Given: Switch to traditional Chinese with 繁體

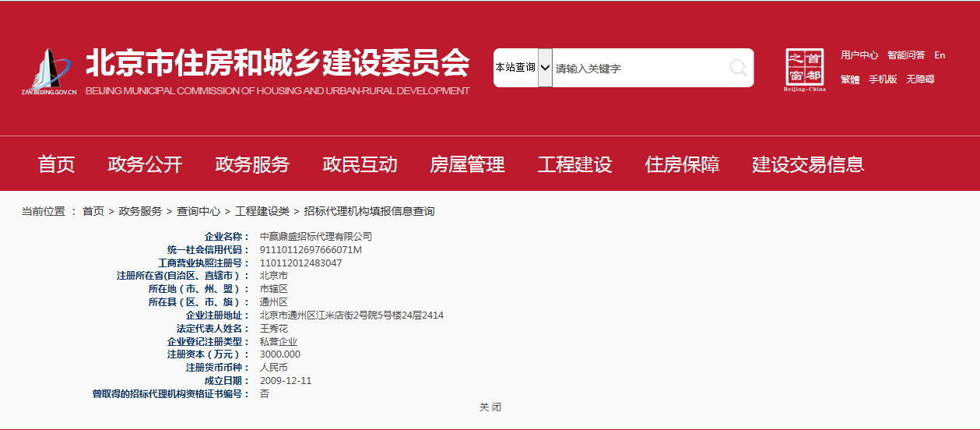Looking at the screenshot, I should pyautogui.click(x=850, y=79).
